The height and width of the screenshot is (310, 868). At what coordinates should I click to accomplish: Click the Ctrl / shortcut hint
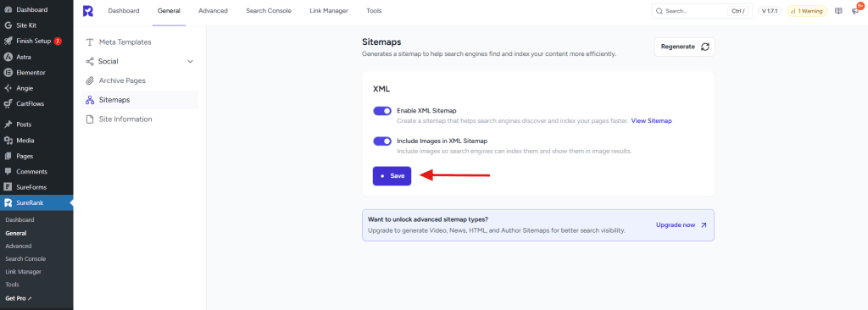(x=737, y=11)
